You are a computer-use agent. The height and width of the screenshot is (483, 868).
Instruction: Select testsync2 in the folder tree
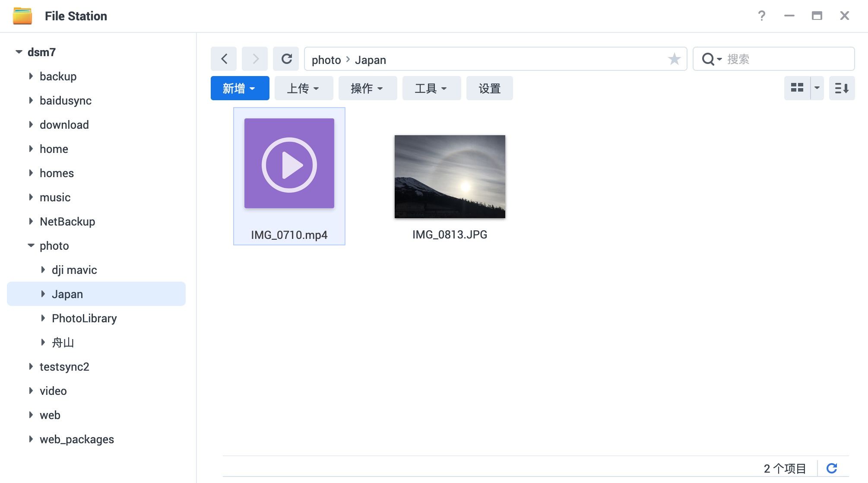[64, 367]
